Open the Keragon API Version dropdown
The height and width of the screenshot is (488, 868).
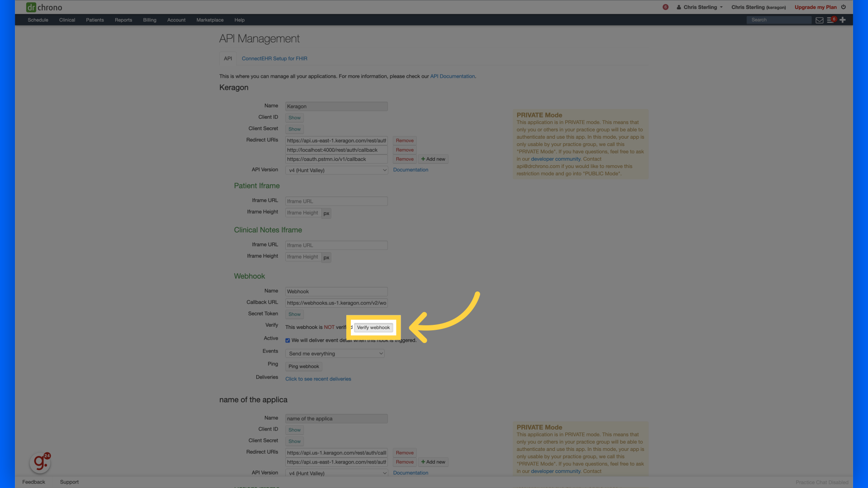pyautogui.click(x=336, y=170)
